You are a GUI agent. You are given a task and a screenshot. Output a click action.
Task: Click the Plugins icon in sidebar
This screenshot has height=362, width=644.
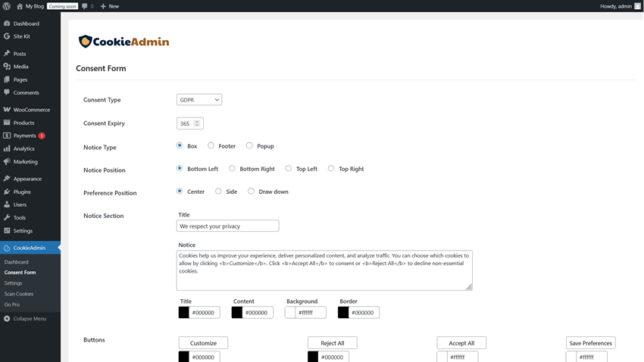tap(7, 192)
